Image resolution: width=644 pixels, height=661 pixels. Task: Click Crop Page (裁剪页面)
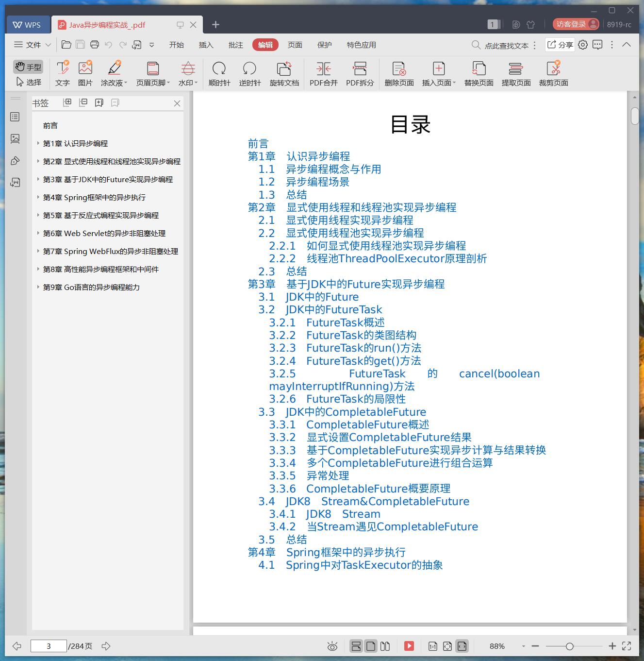click(554, 74)
